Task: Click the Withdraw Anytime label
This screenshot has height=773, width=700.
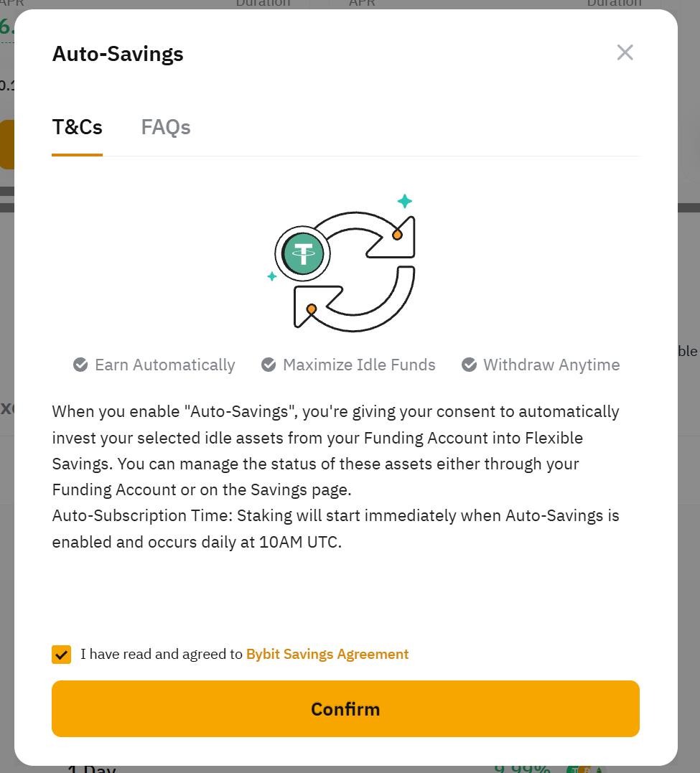Action: 551,365
